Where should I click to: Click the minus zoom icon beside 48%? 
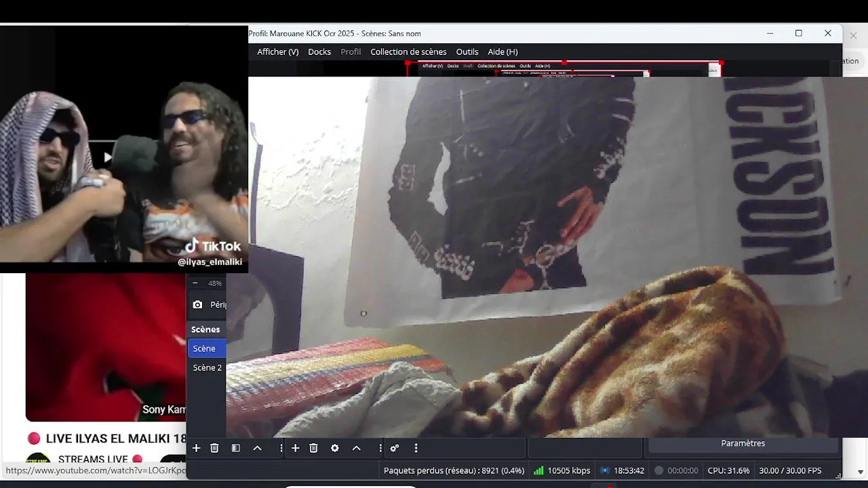[195, 283]
